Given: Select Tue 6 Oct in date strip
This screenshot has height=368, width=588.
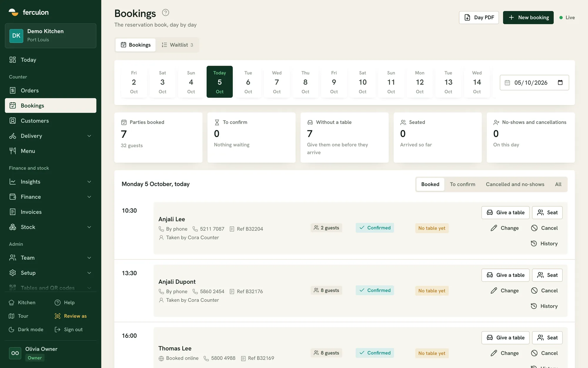Looking at the screenshot, I should click(x=248, y=82).
